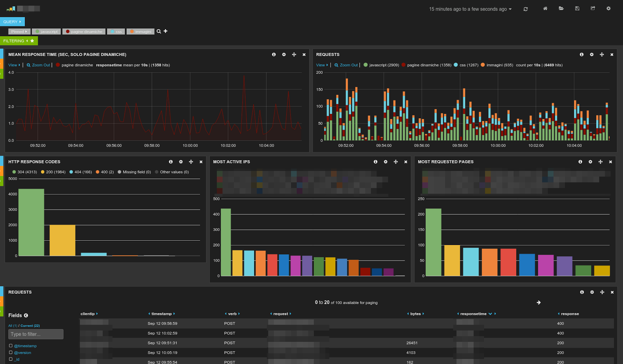Screen dimensions: 623x364
Task: Open the Pinned queries dropdown
Action: (19, 31)
